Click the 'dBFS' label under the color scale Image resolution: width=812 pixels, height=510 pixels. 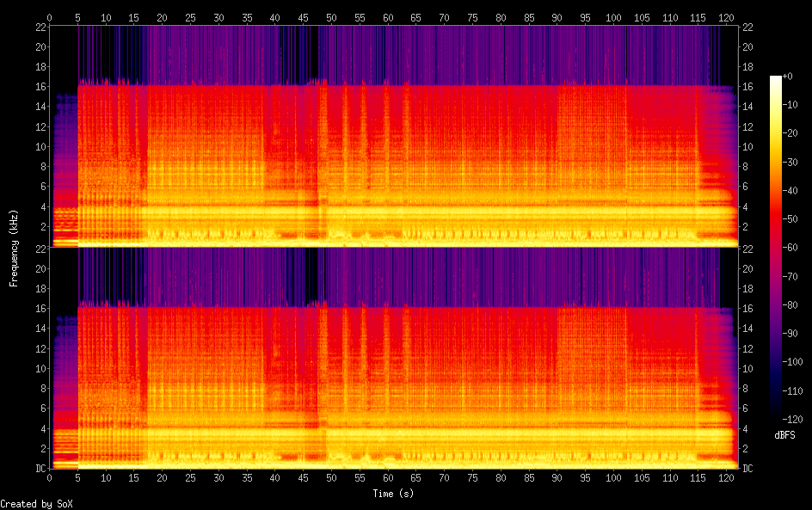click(x=784, y=435)
